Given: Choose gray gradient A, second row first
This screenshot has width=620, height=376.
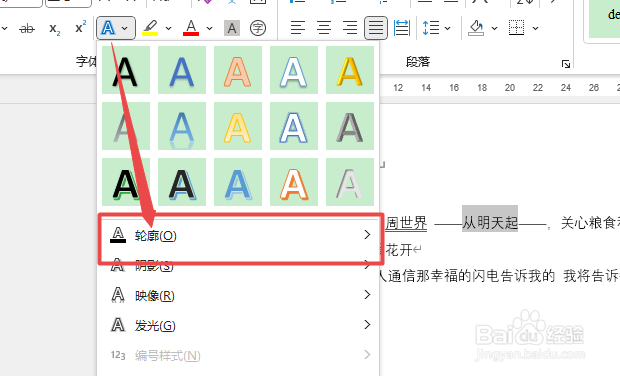Looking at the screenshot, I should point(126,126).
